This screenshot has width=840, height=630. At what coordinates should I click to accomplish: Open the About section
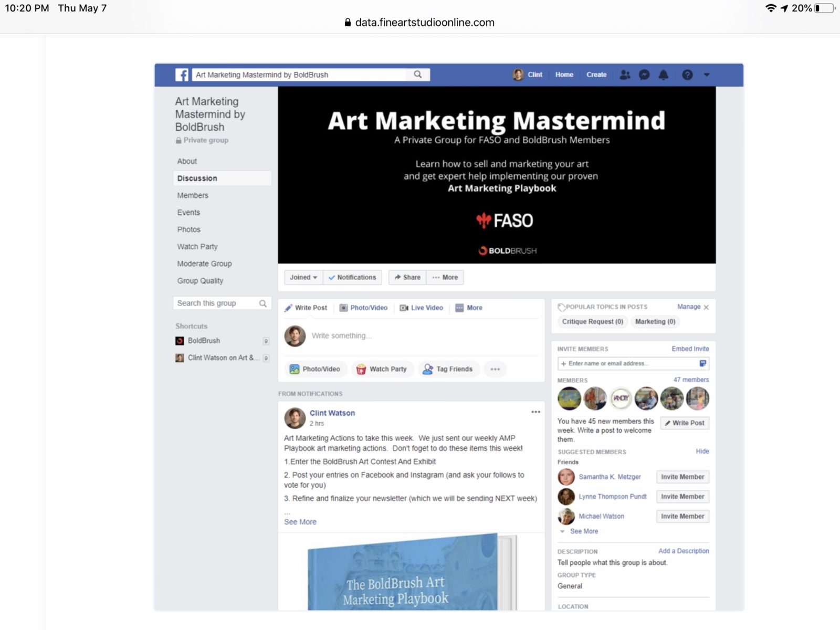[x=187, y=161]
